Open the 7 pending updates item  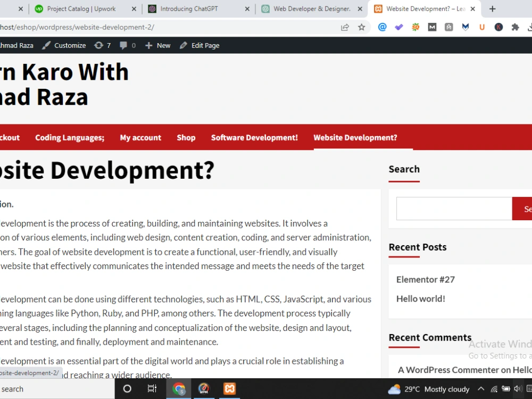[102, 45]
